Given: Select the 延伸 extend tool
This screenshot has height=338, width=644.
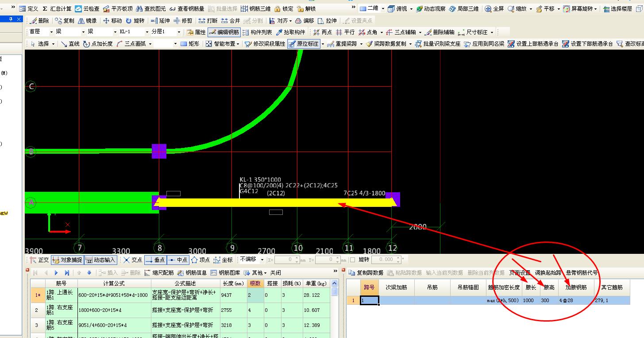Looking at the screenshot, I should click(x=160, y=20).
